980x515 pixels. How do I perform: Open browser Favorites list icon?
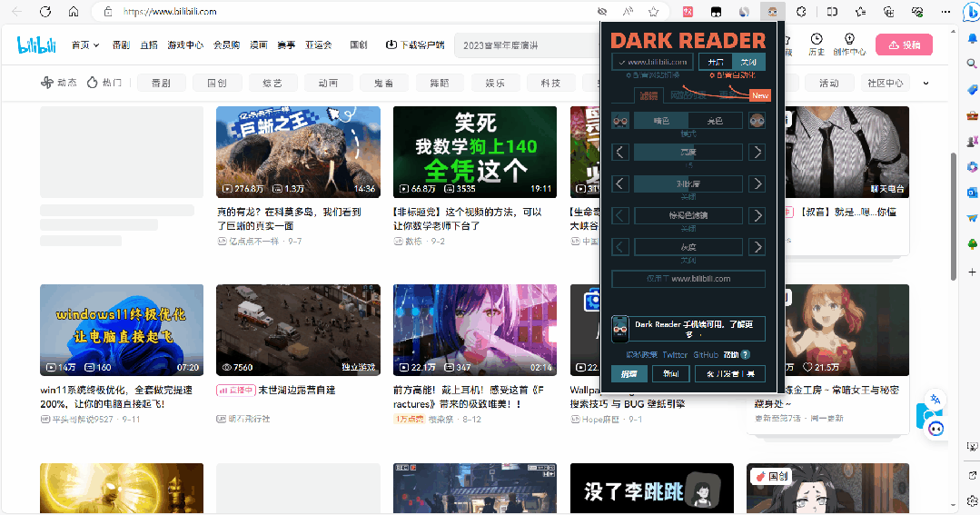click(x=861, y=11)
